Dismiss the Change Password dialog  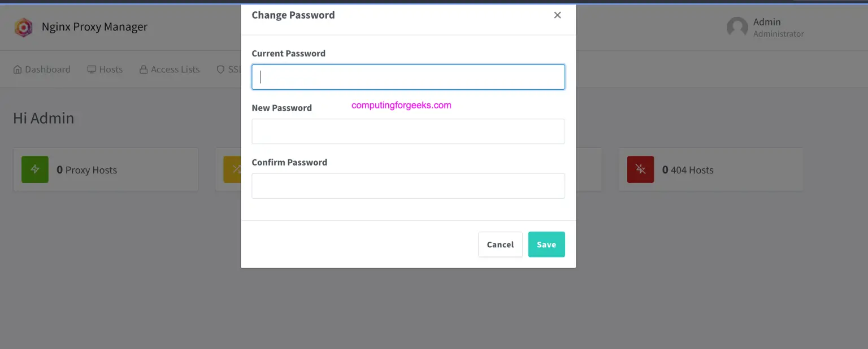557,15
